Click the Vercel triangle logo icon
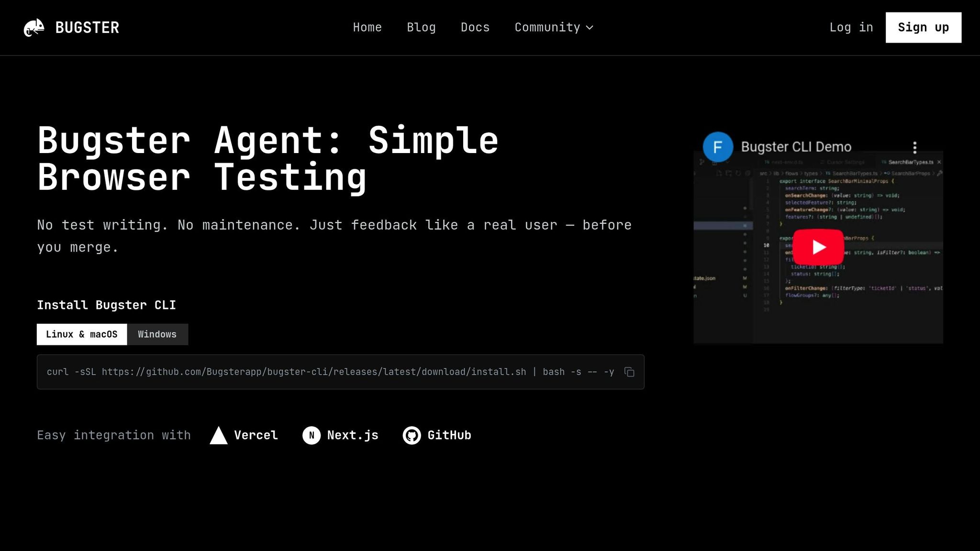Image resolution: width=980 pixels, height=551 pixels. tap(219, 435)
